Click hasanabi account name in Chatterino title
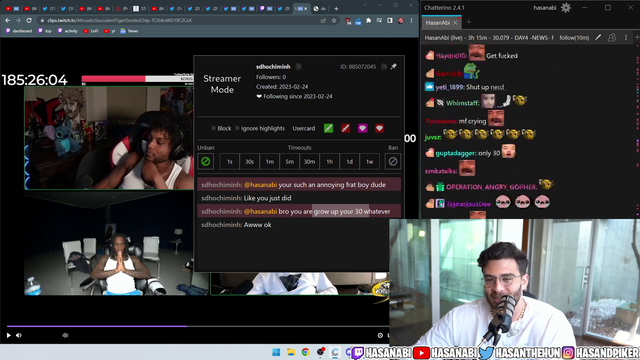Screen dimensions: 640x360 coord(544,8)
